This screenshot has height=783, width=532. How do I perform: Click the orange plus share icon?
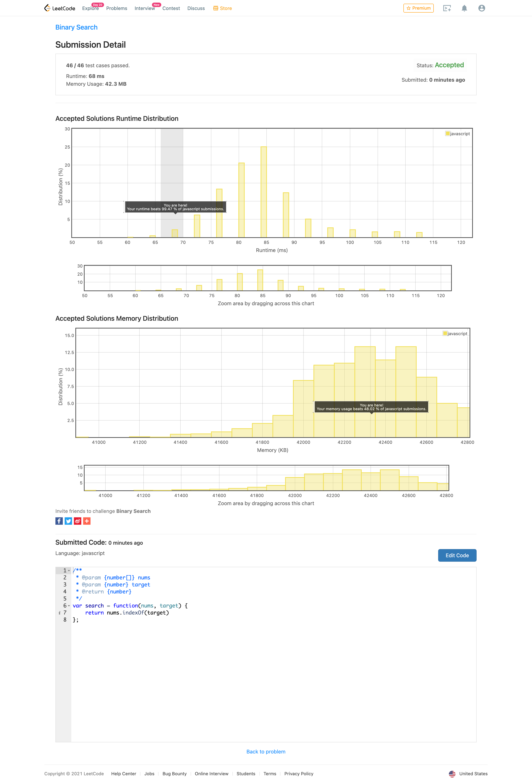(x=87, y=521)
